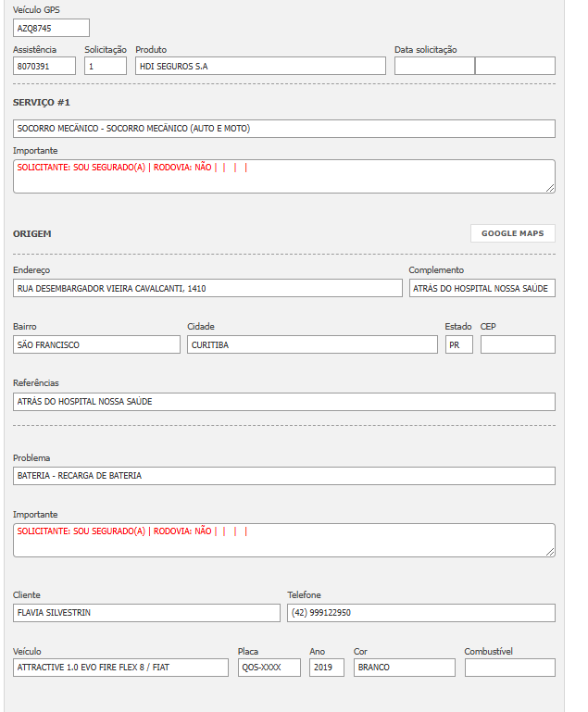Select the Cliente name field
The height and width of the screenshot is (712, 588).
pos(146,613)
